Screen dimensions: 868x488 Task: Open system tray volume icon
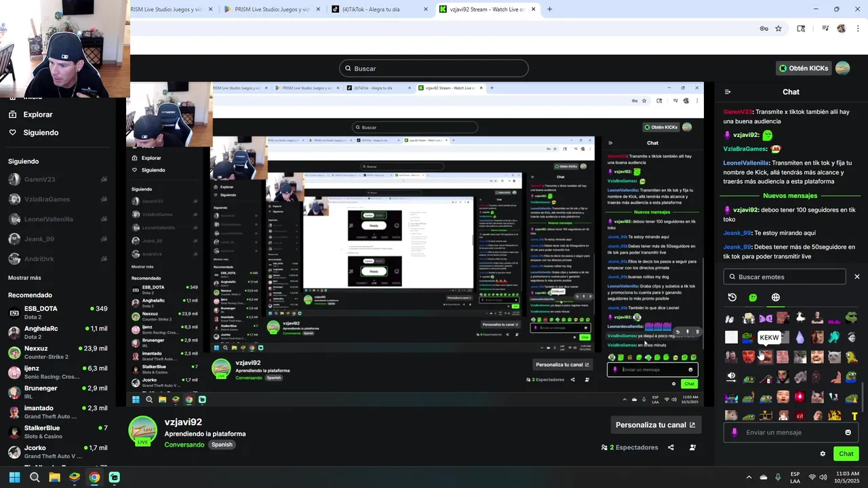823,478
